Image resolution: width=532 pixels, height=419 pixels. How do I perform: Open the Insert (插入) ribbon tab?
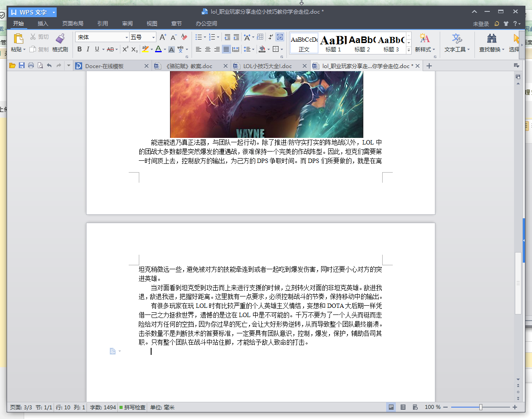click(x=43, y=24)
